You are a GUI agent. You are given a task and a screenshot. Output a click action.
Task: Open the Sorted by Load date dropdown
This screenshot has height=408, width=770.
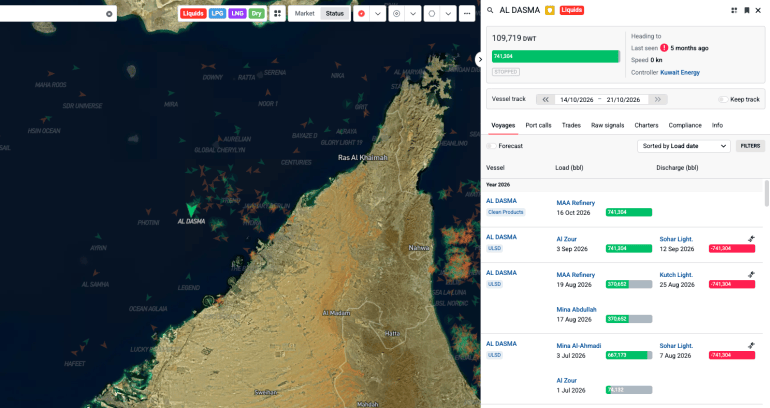point(684,146)
